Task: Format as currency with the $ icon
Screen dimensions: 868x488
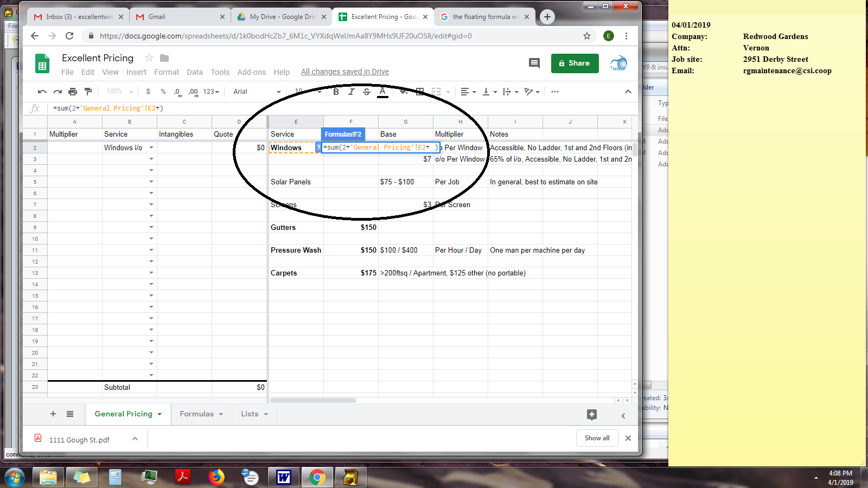Action: pos(148,92)
